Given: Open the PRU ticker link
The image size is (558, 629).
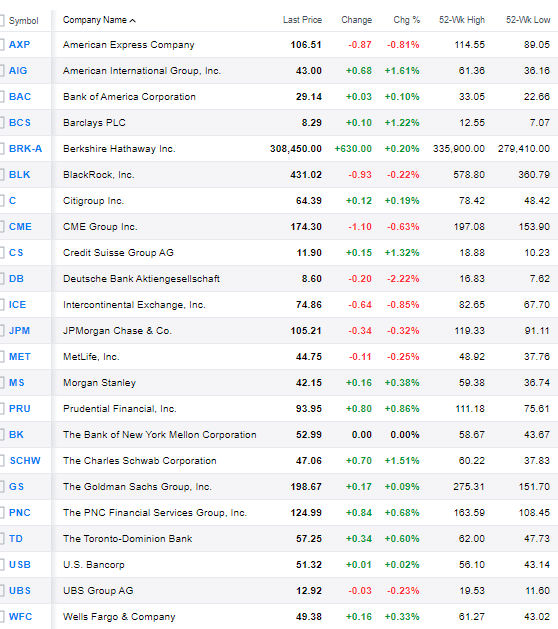Looking at the screenshot, I should point(20,409).
